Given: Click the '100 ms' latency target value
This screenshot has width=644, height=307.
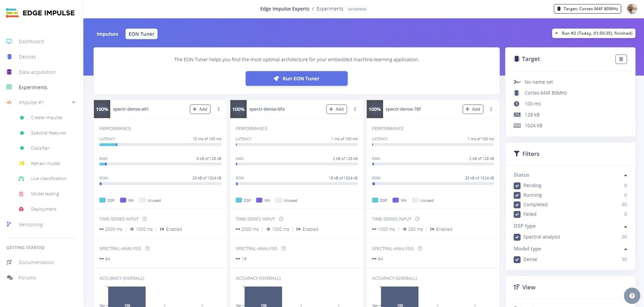Looking at the screenshot, I should point(533,104).
